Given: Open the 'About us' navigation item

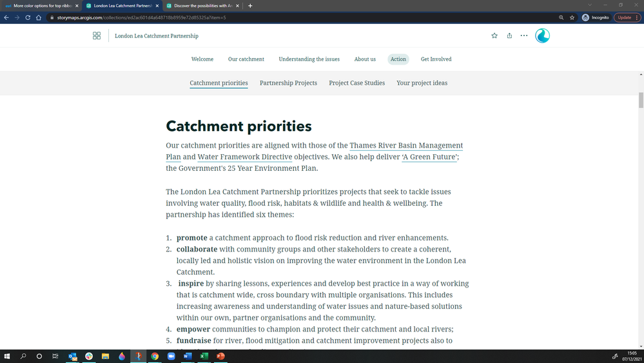Looking at the screenshot, I should click(365, 59).
